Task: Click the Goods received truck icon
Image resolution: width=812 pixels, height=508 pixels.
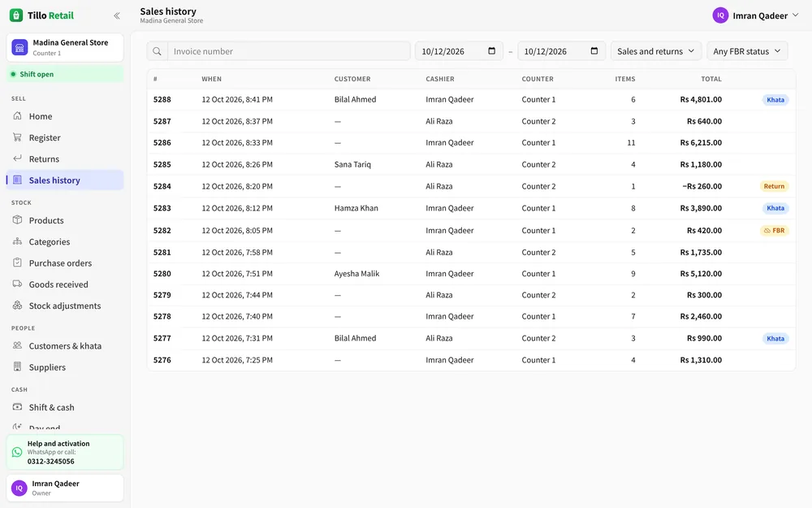Action: (x=18, y=284)
